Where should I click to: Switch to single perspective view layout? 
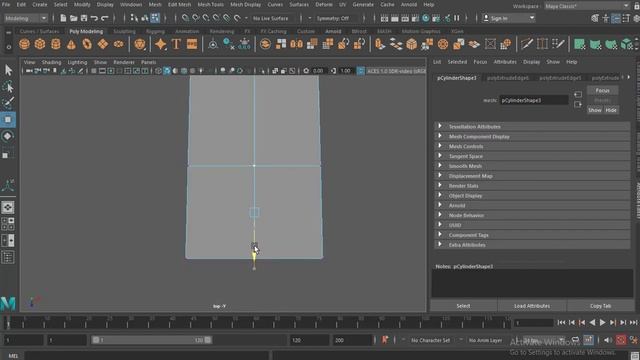(8, 207)
